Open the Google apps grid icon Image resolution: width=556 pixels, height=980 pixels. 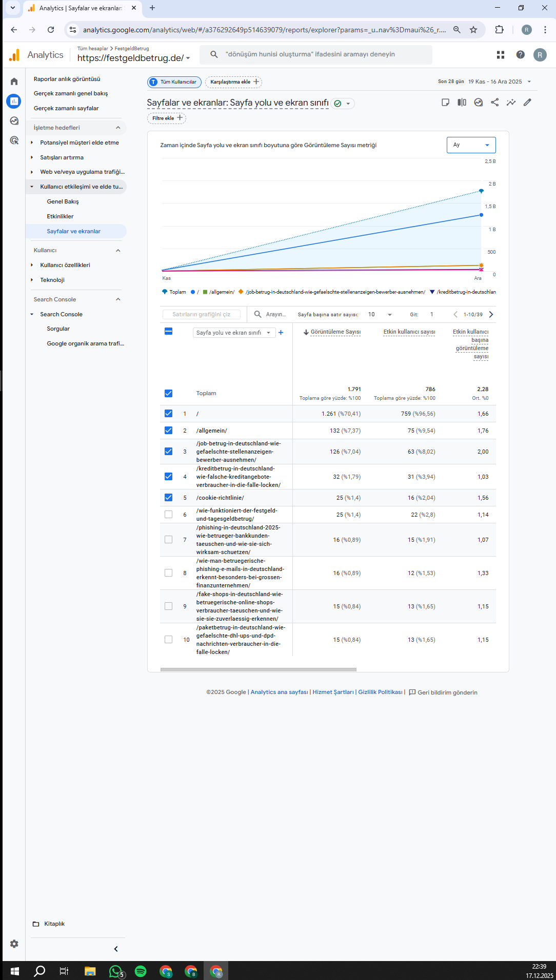point(501,55)
